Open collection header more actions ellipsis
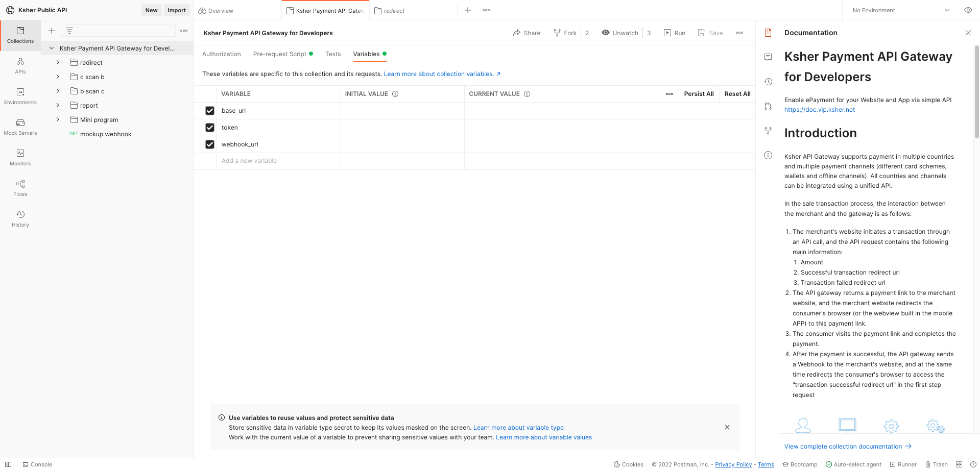Viewport: 980px width, 469px height. point(739,33)
